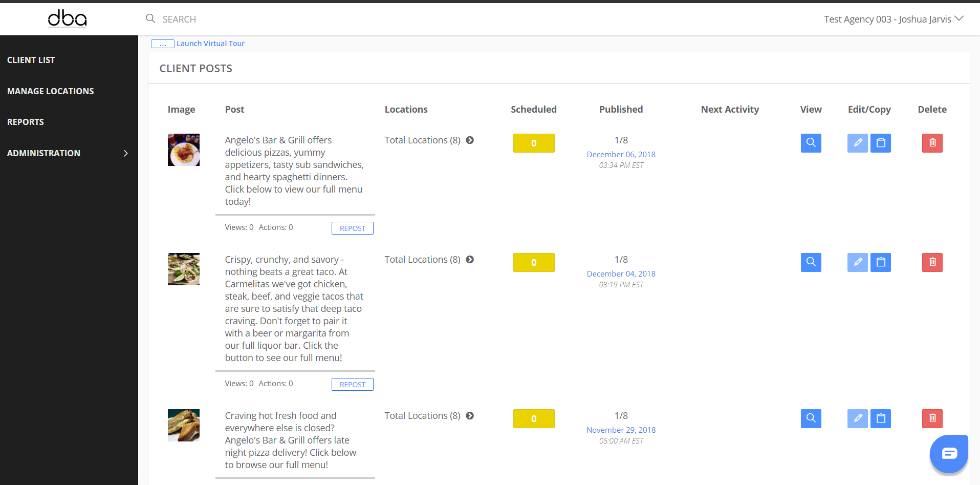This screenshot has width=980, height=485.
Task: Repost the Angelo's pizzas post
Action: [x=352, y=228]
